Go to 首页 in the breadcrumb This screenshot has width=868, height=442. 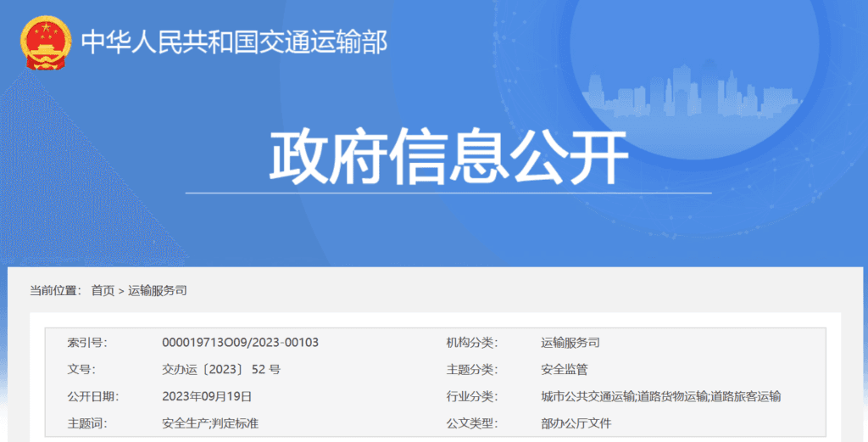coord(103,291)
